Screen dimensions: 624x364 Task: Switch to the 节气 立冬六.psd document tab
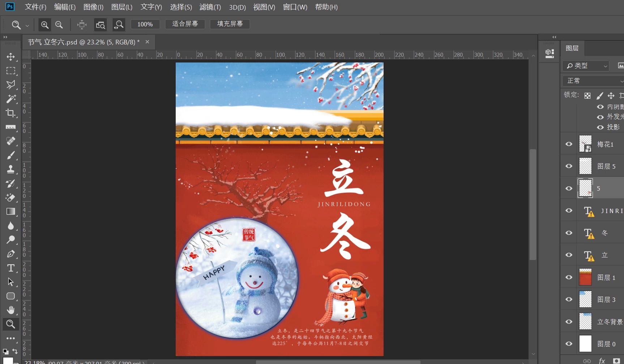[83, 42]
